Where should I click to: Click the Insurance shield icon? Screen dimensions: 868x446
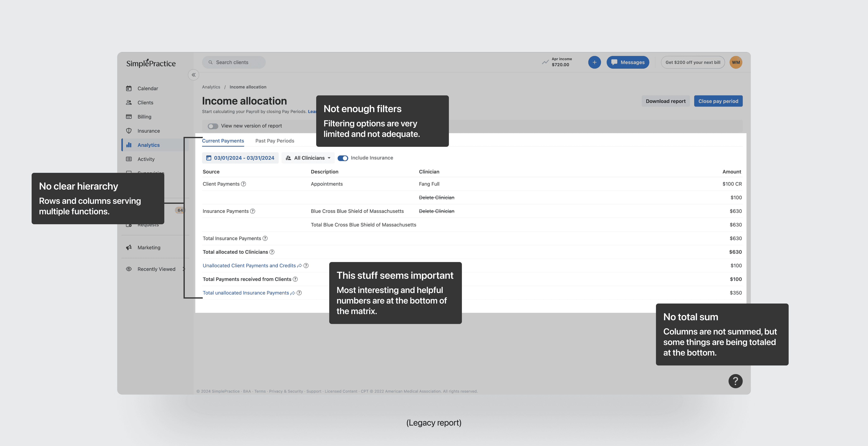click(x=129, y=131)
